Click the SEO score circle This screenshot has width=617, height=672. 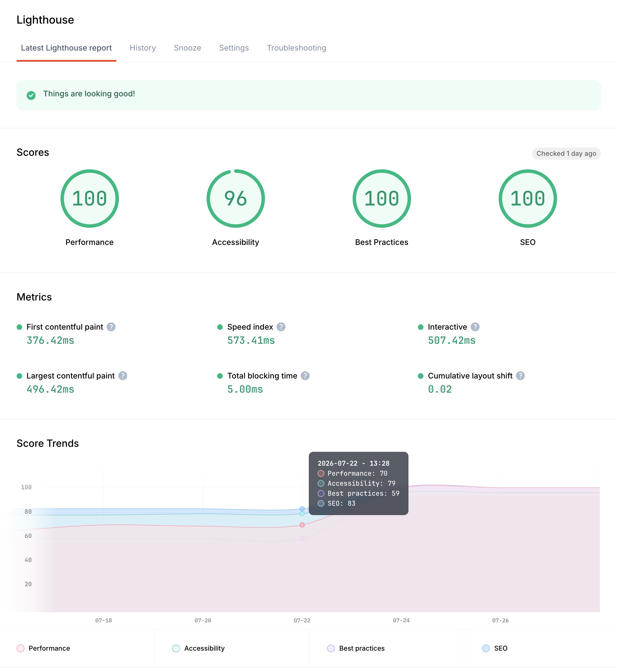coord(528,199)
